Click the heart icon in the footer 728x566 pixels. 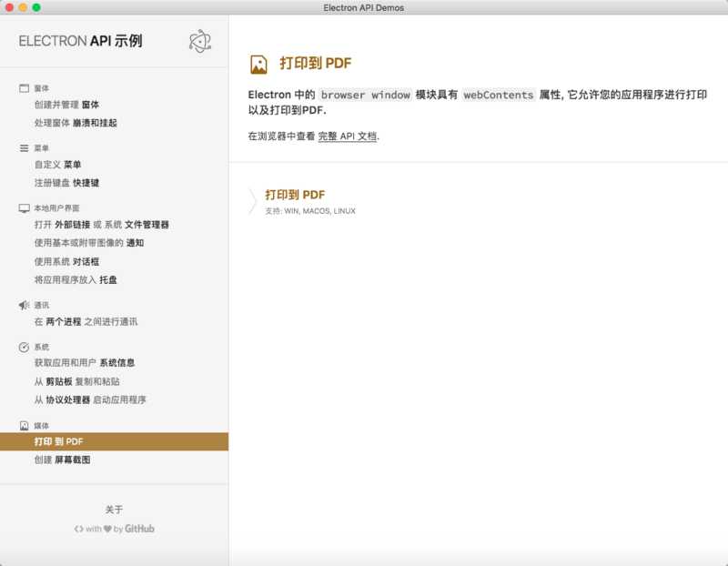[107, 529]
